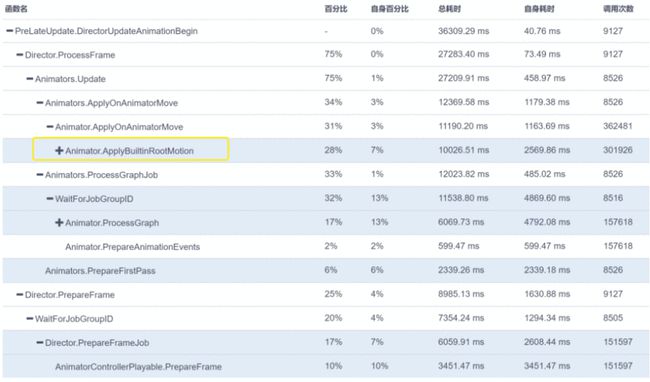This screenshot has height=382, width=650.
Task: Expand Animator.ApplyBuiltinRootMotion plus icon
Action: 59,151
